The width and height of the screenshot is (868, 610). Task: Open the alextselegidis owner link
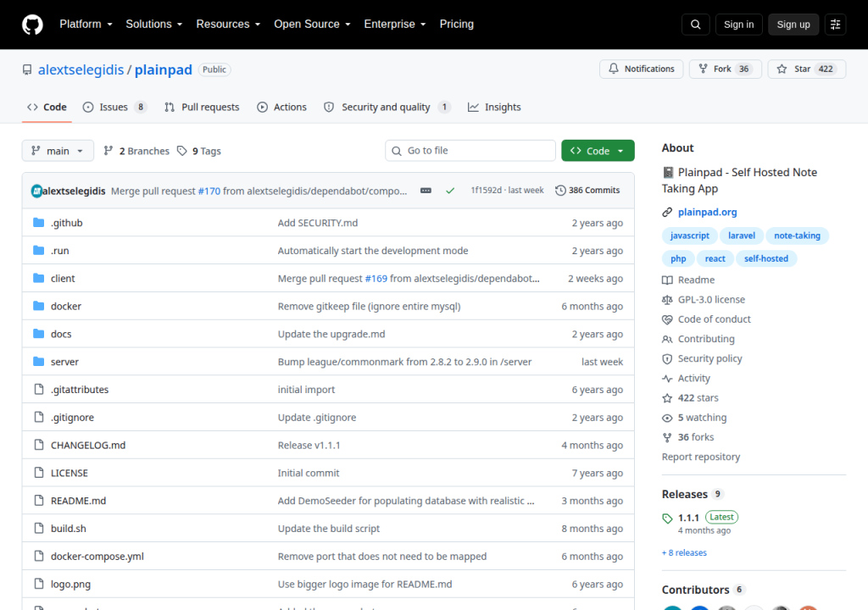[81, 69]
